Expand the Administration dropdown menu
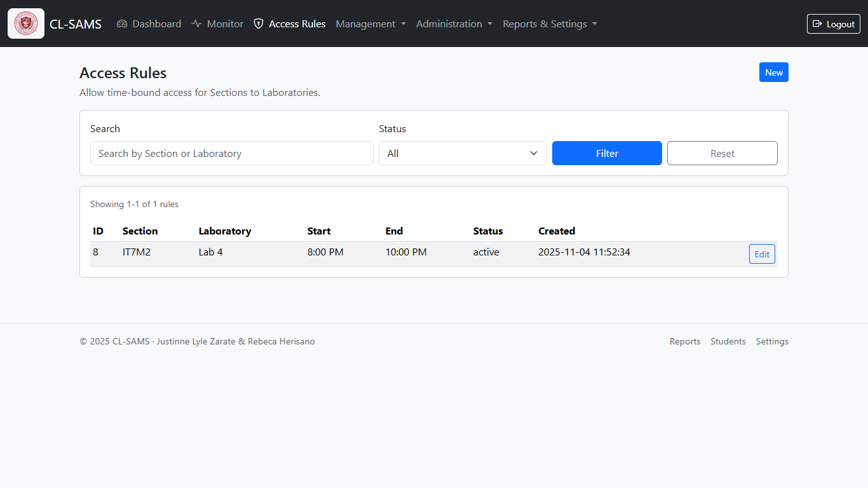This screenshot has width=868, height=488. click(454, 24)
